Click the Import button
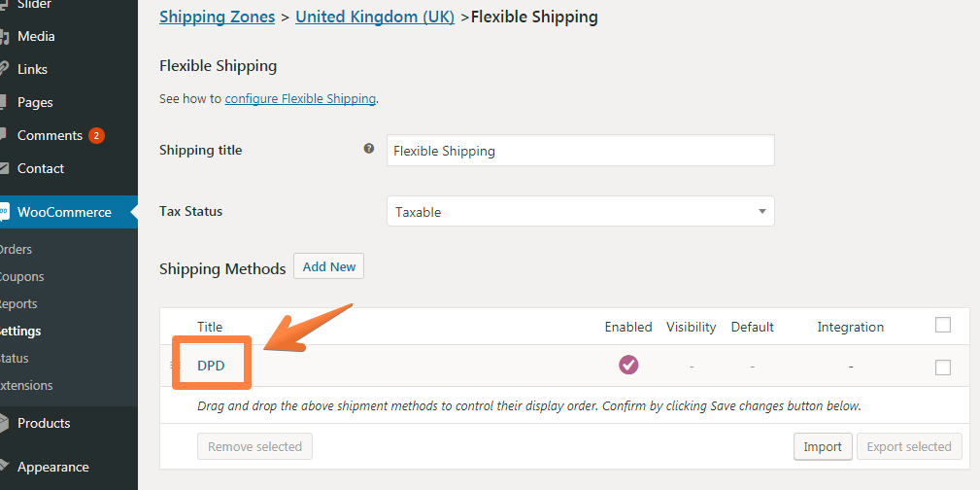This screenshot has width=980, height=490. [823, 447]
